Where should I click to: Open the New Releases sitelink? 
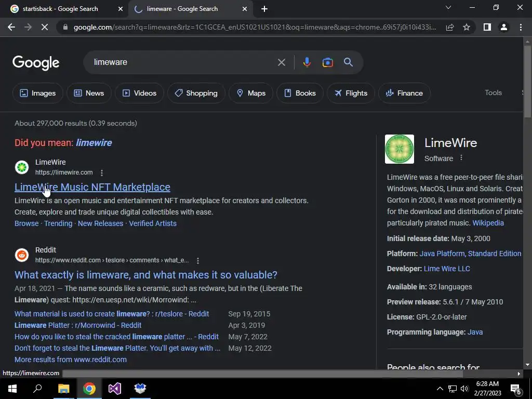[x=100, y=223]
